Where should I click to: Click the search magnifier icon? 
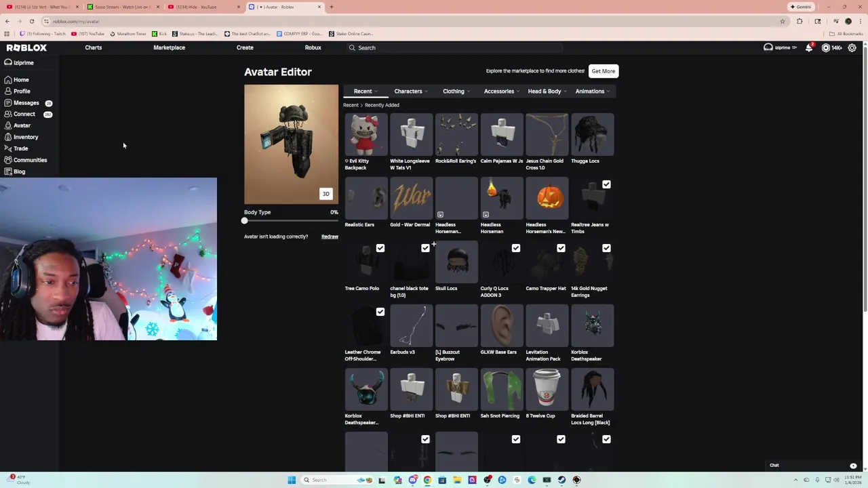[352, 47]
